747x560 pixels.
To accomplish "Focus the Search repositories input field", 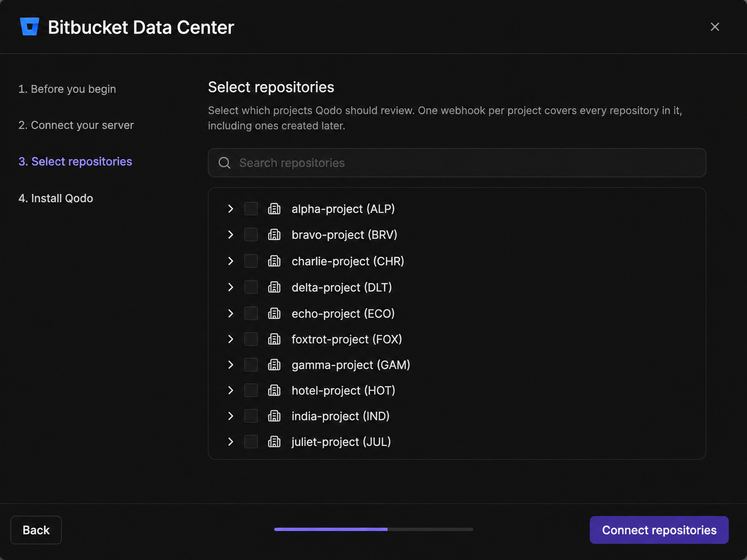I will 457,163.
